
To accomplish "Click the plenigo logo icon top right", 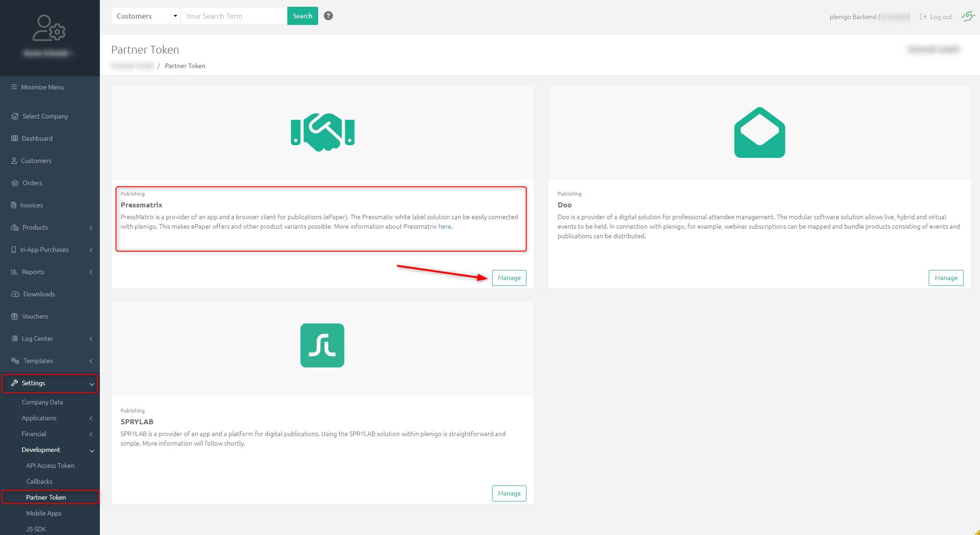I will (x=968, y=16).
